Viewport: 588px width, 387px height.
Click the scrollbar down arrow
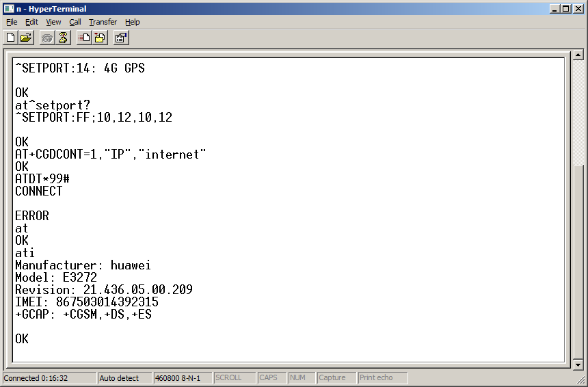point(578,364)
